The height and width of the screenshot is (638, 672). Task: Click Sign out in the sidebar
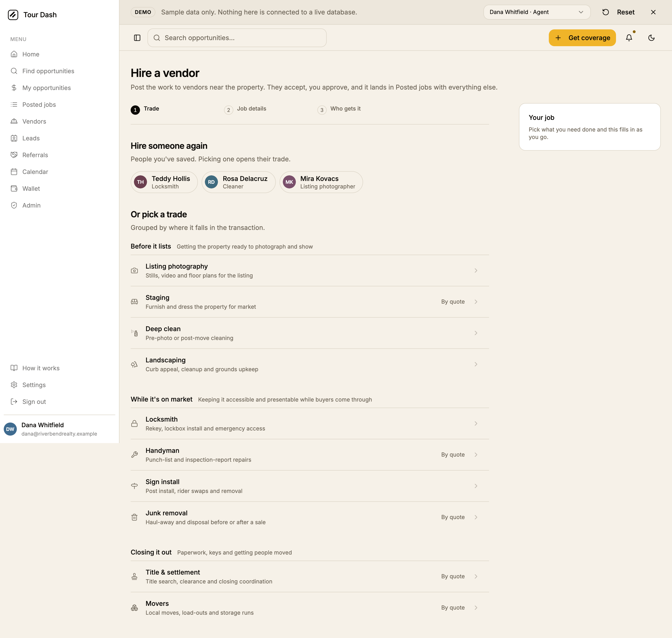pyautogui.click(x=59, y=402)
